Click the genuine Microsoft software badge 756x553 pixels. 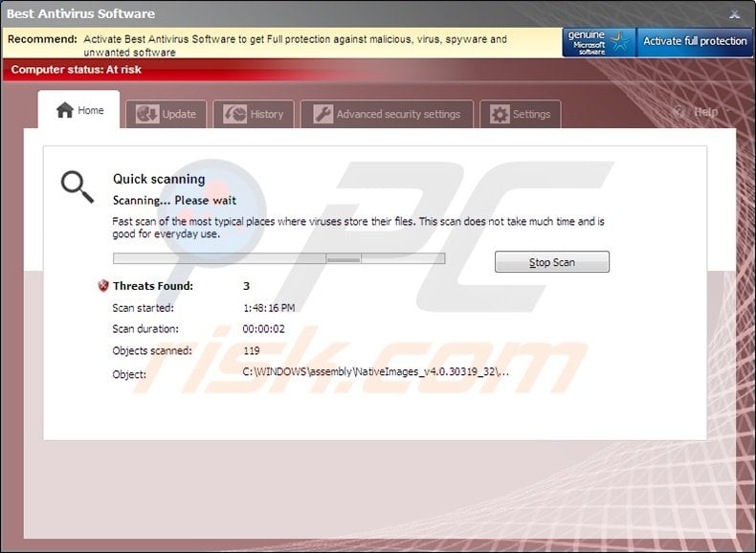click(599, 42)
